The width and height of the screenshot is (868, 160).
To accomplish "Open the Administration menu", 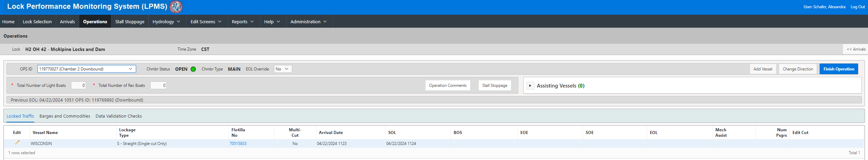I will click(309, 22).
